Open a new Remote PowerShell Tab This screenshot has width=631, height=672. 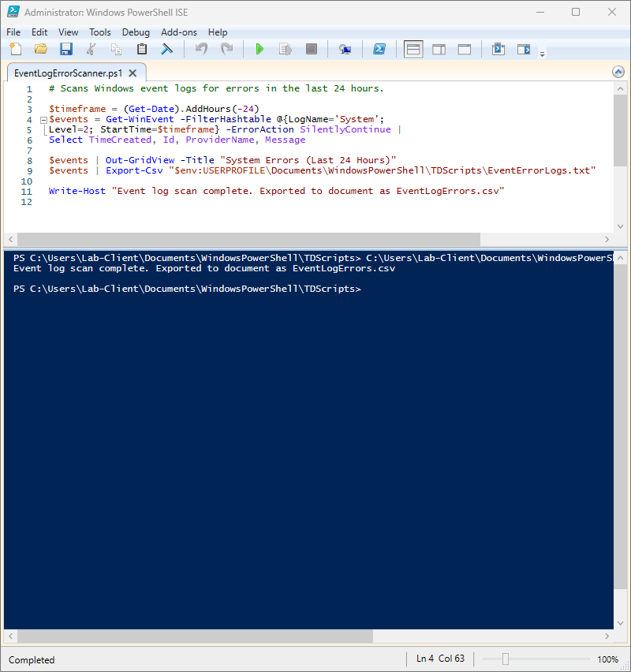point(345,49)
